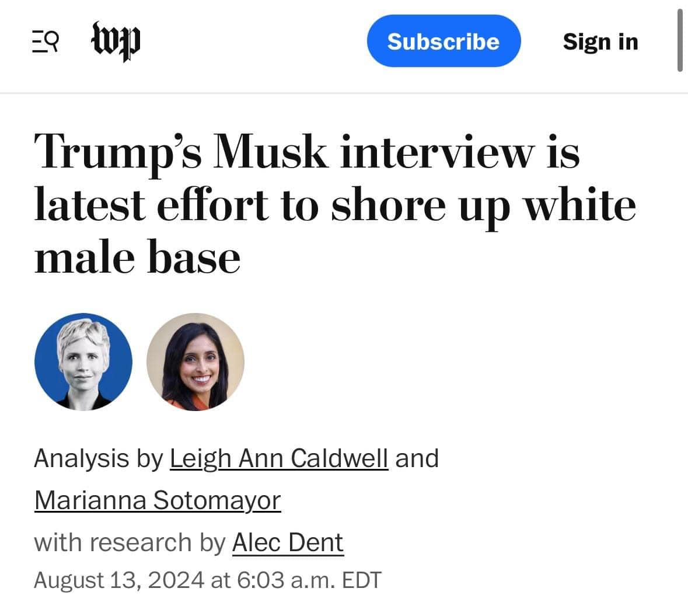Open Alec Dent researcher link
688x616 pixels.
[288, 542]
